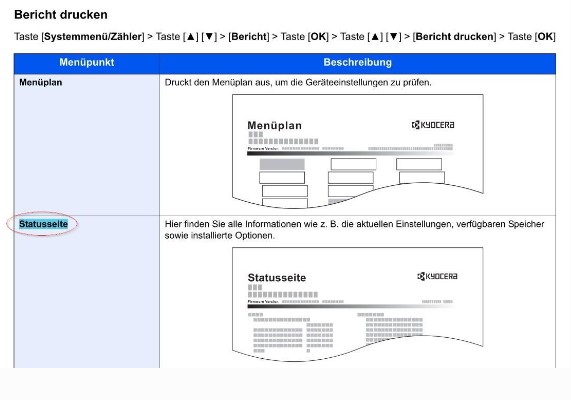
Task: Click the Beschreibung column header
Action: coord(358,62)
